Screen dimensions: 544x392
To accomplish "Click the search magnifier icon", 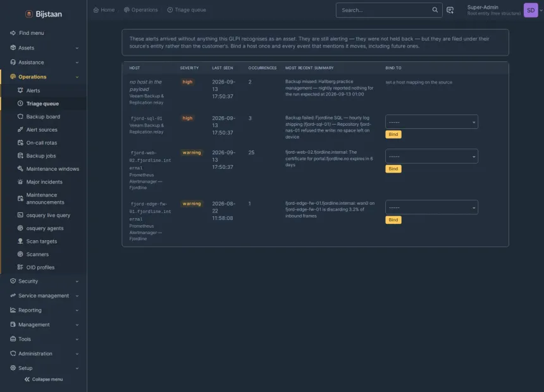I will [435, 9].
